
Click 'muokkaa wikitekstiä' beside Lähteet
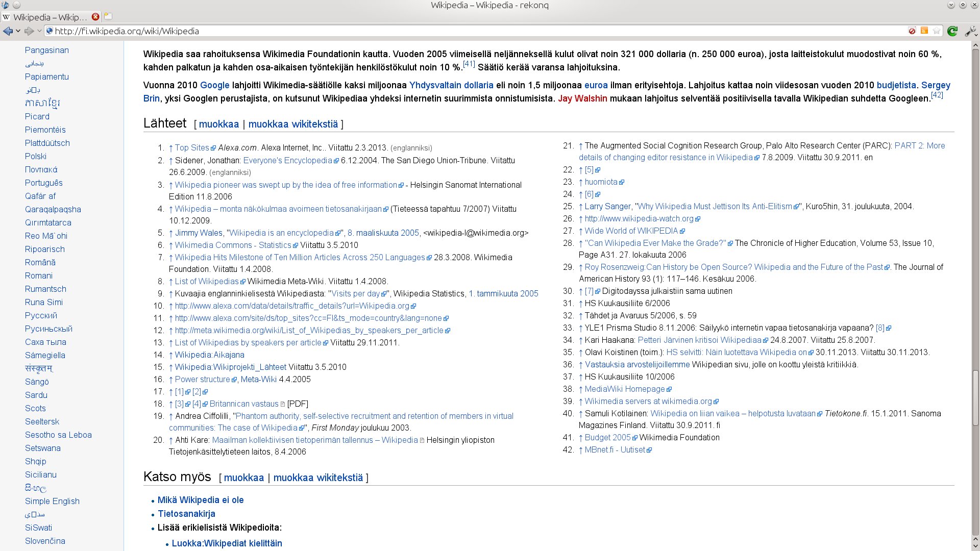click(x=293, y=124)
